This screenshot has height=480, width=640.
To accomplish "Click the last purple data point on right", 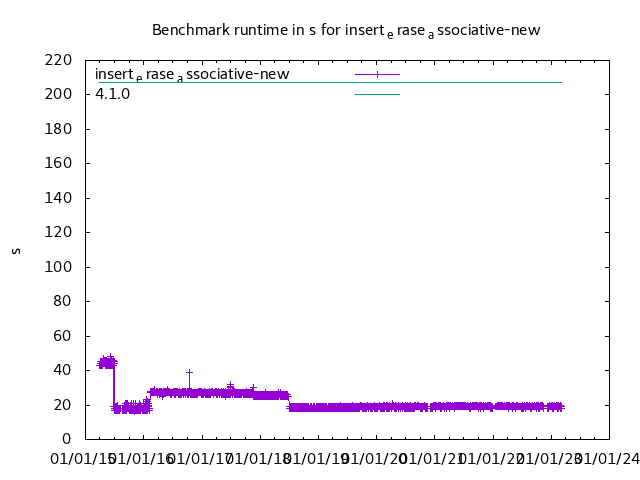I will point(561,407).
